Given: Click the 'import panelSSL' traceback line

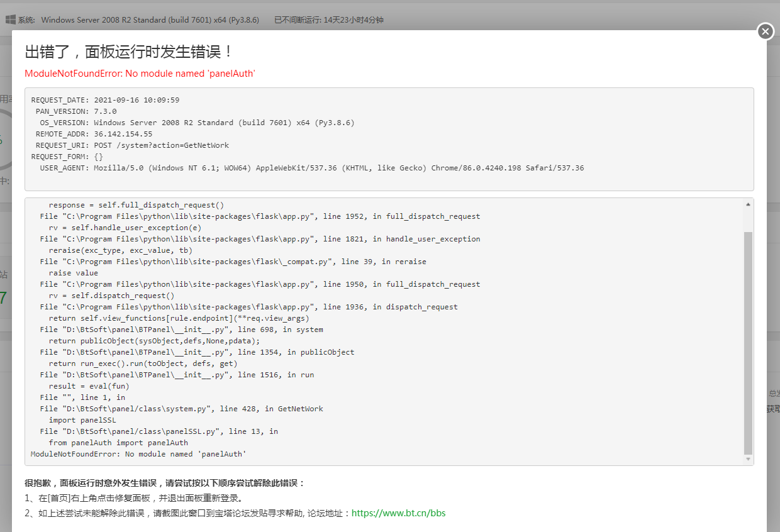Looking at the screenshot, I should [82, 420].
